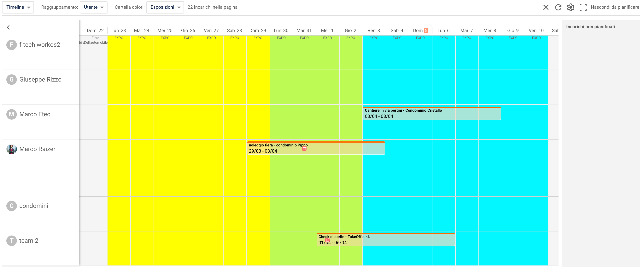Click the back chevron above user list
The image size is (644, 267).
[x=8, y=27]
